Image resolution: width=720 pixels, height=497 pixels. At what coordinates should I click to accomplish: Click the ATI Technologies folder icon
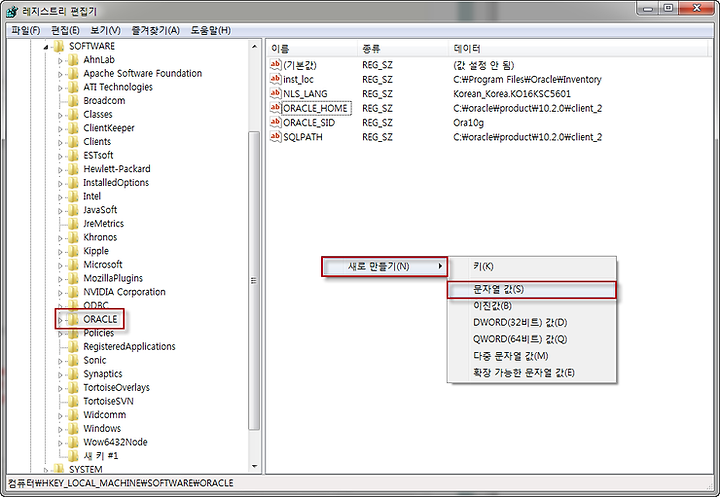tap(73, 87)
